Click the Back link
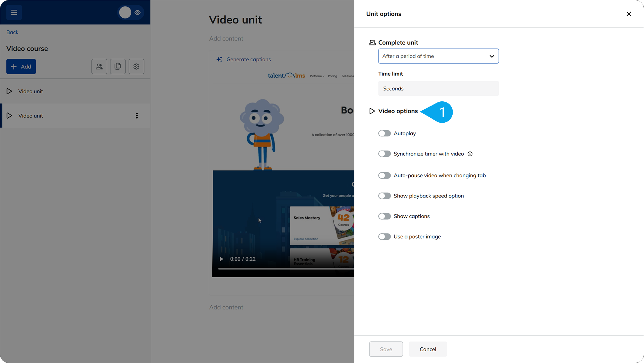The width and height of the screenshot is (644, 363). tap(12, 32)
